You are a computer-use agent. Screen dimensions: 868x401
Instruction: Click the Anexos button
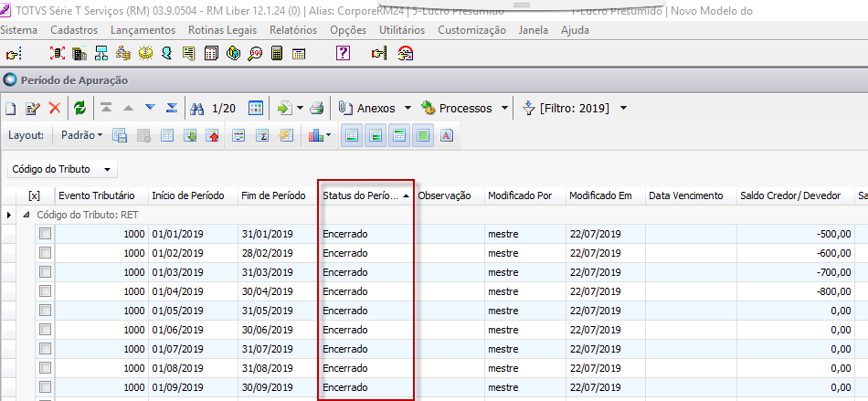[x=367, y=109]
